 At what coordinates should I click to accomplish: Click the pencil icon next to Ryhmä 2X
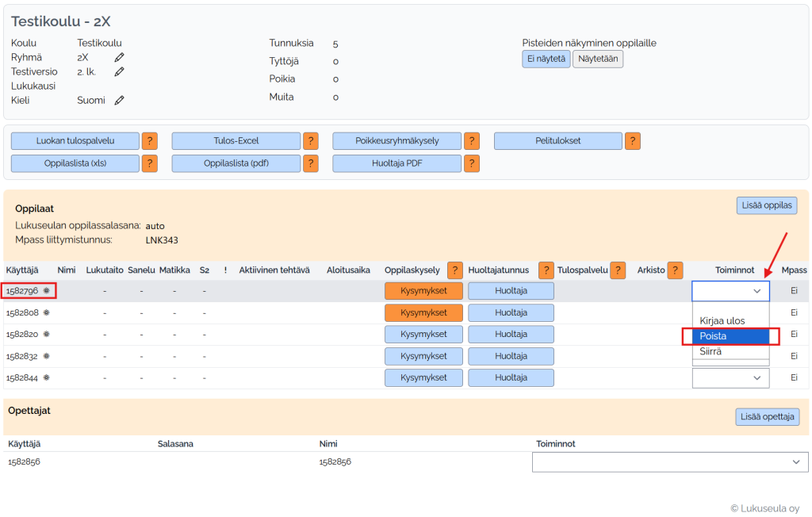pyautogui.click(x=119, y=57)
